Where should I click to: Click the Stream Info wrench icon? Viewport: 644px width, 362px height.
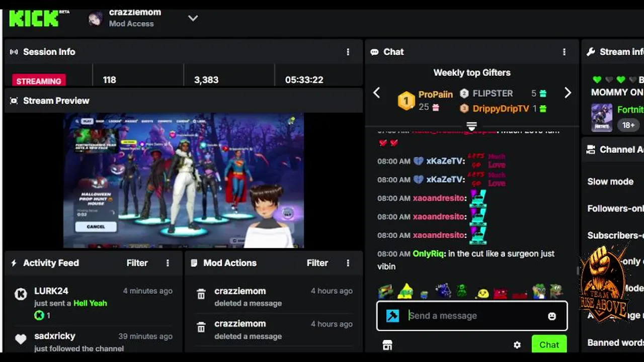point(591,52)
